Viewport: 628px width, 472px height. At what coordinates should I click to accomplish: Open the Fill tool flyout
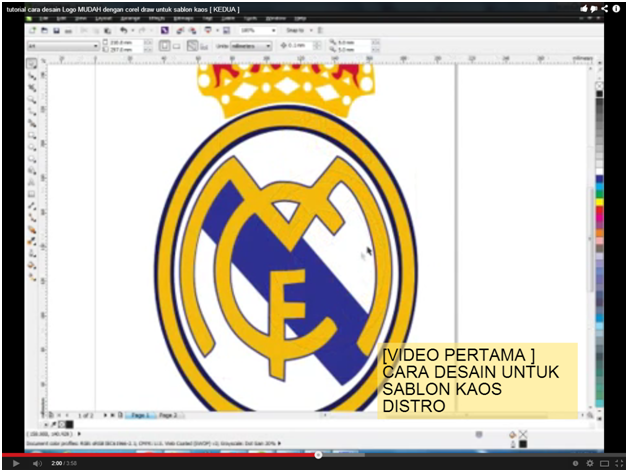(x=32, y=265)
